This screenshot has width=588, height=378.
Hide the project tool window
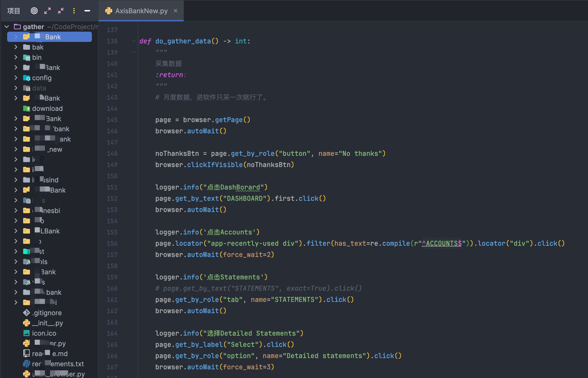(x=87, y=11)
